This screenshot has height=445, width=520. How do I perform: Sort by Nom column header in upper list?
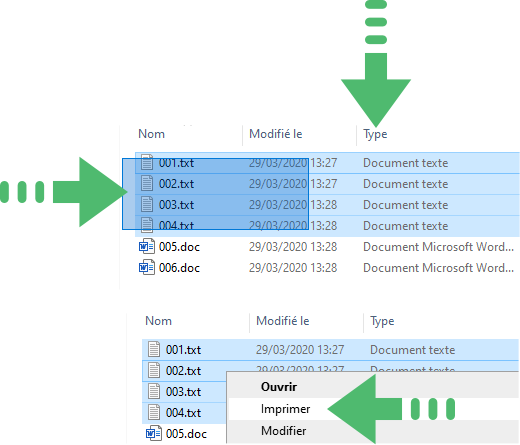click(x=151, y=134)
